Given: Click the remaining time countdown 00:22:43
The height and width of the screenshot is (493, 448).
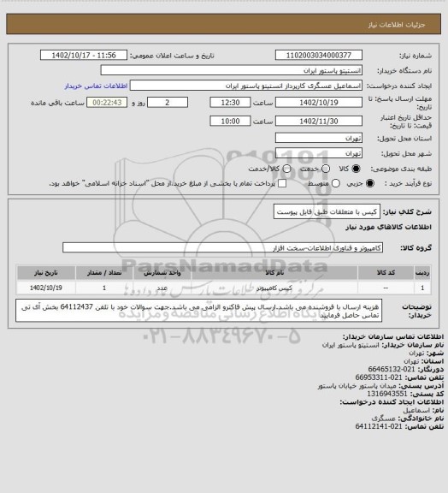Looking at the screenshot, I should click(107, 103).
